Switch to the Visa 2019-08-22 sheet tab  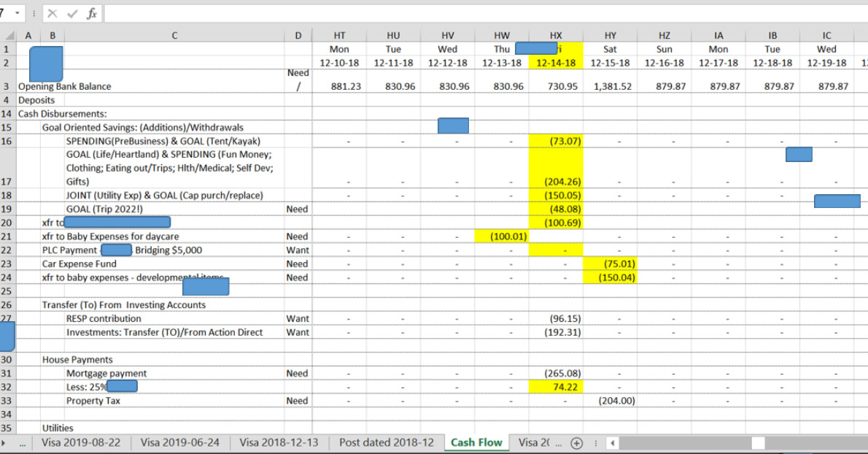point(81,442)
